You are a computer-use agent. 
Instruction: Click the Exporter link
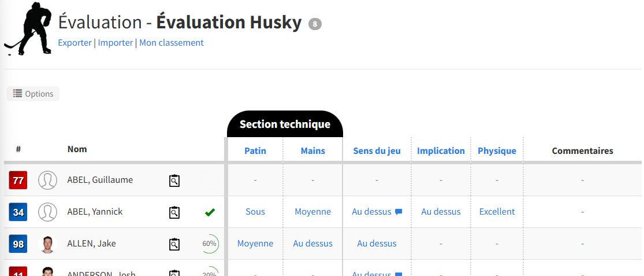click(x=75, y=43)
